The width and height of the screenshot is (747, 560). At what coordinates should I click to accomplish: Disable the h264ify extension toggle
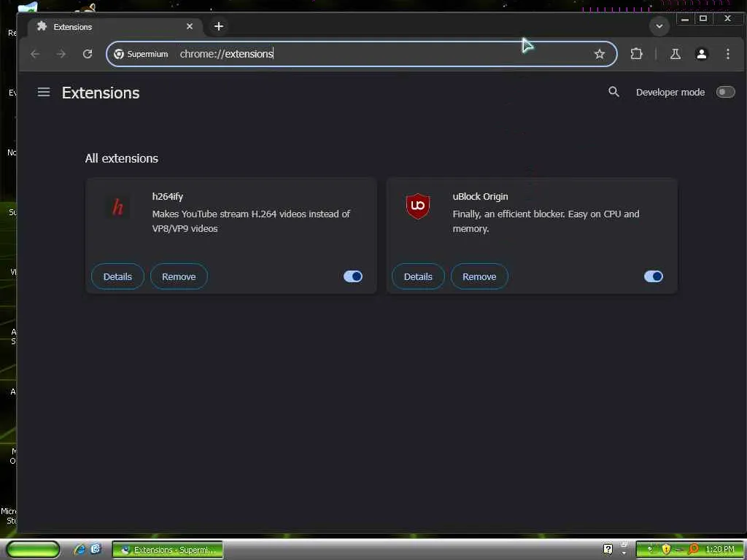353,276
